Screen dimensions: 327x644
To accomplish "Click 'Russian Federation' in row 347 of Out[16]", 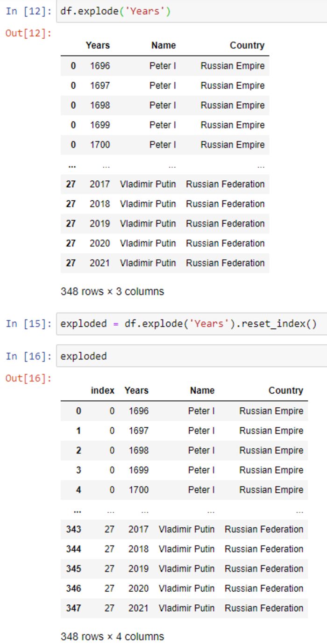I will coord(264,608).
